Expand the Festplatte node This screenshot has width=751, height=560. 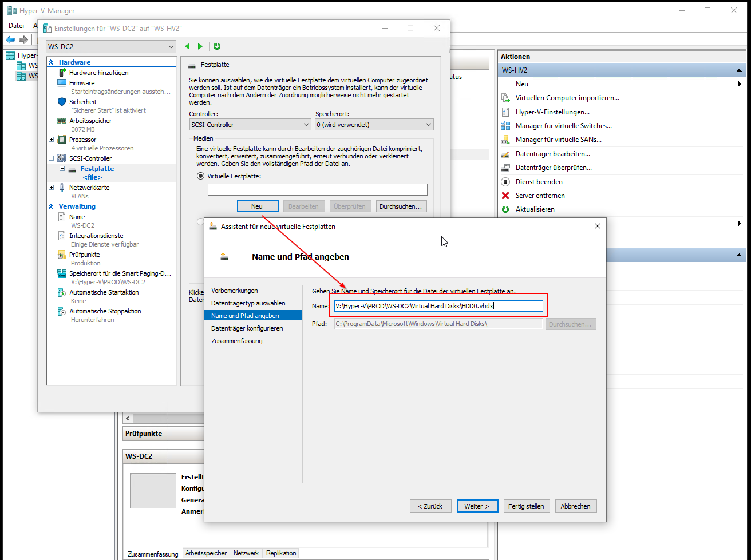pos(62,169)
